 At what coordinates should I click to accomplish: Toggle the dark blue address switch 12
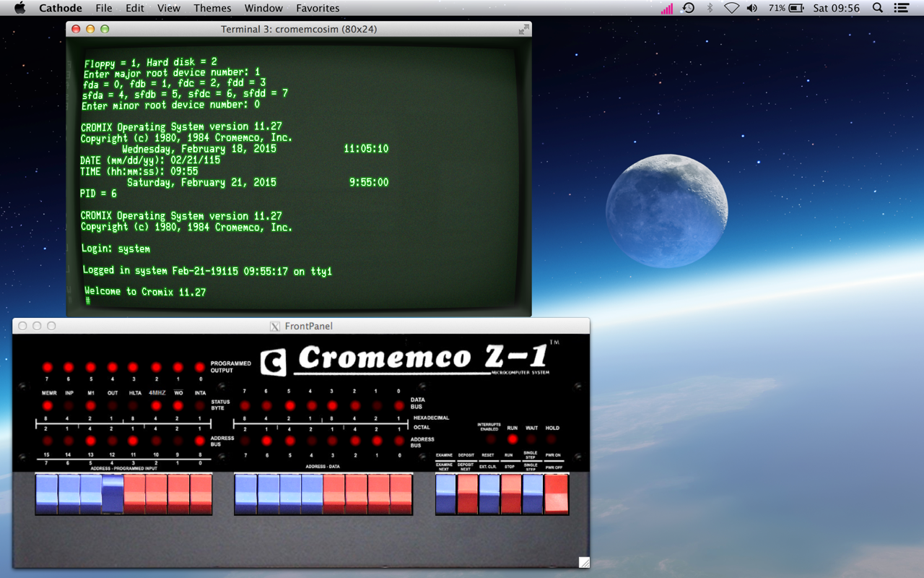(113, 494)
